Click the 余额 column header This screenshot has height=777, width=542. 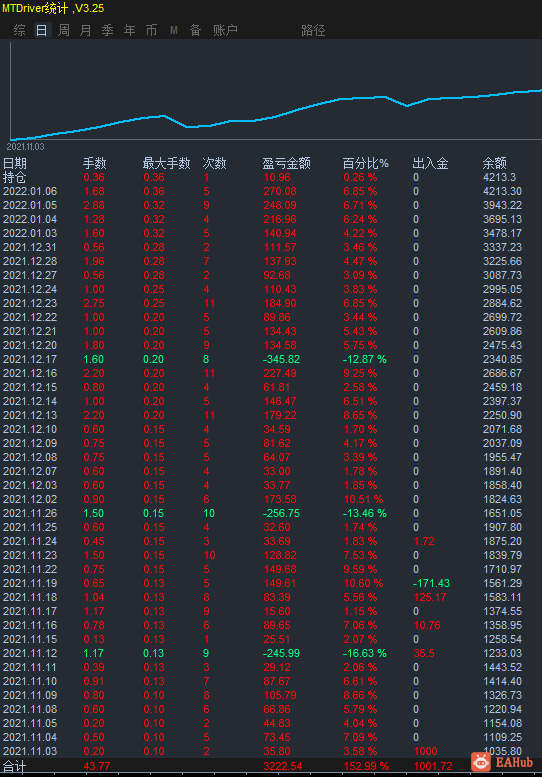pyautogui.click(x=494, y=163)
